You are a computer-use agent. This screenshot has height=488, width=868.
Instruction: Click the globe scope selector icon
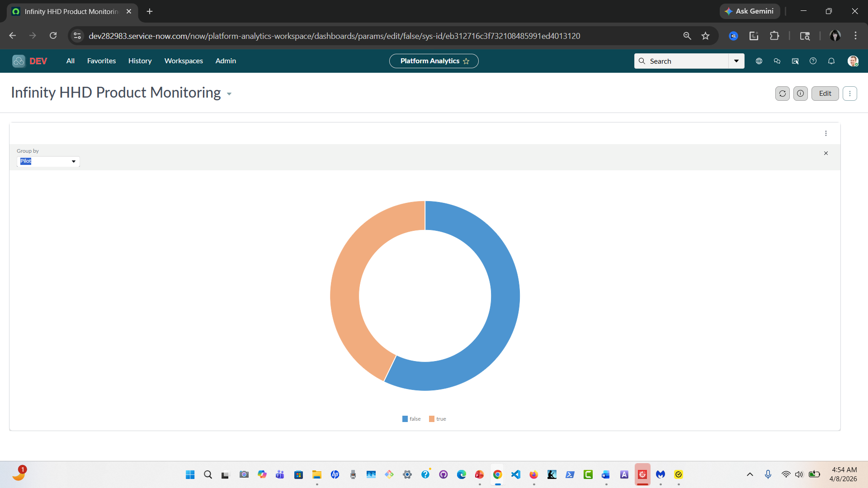click(759, 61)
